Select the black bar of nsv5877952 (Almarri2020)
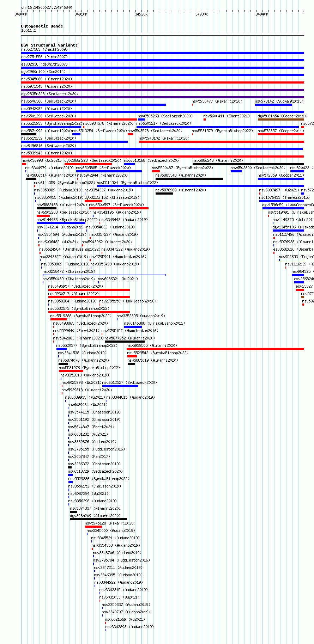Image resolution: width=314 pixels, height=644 pixels. pyautogui.click(x=125, y=342)
